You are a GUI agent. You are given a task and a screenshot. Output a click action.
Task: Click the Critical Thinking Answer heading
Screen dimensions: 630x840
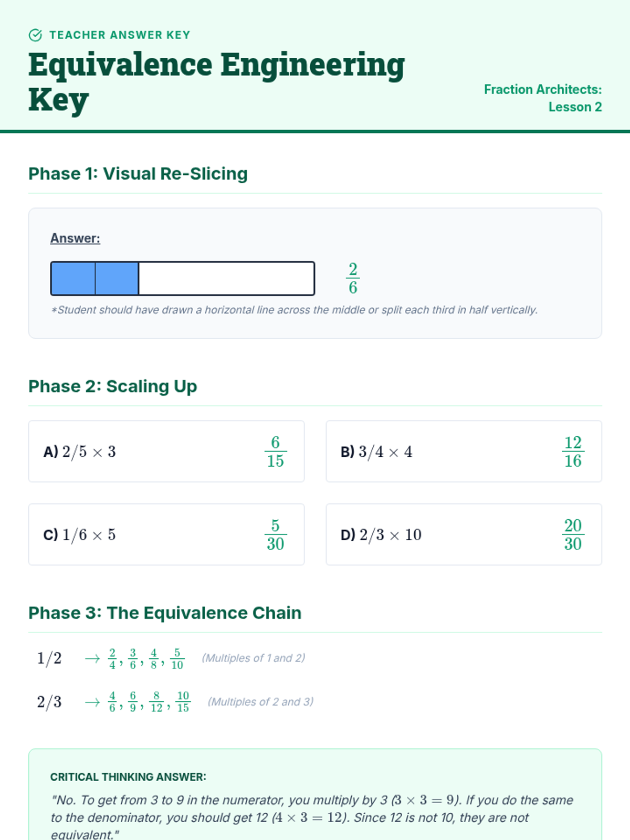(128, 777)
